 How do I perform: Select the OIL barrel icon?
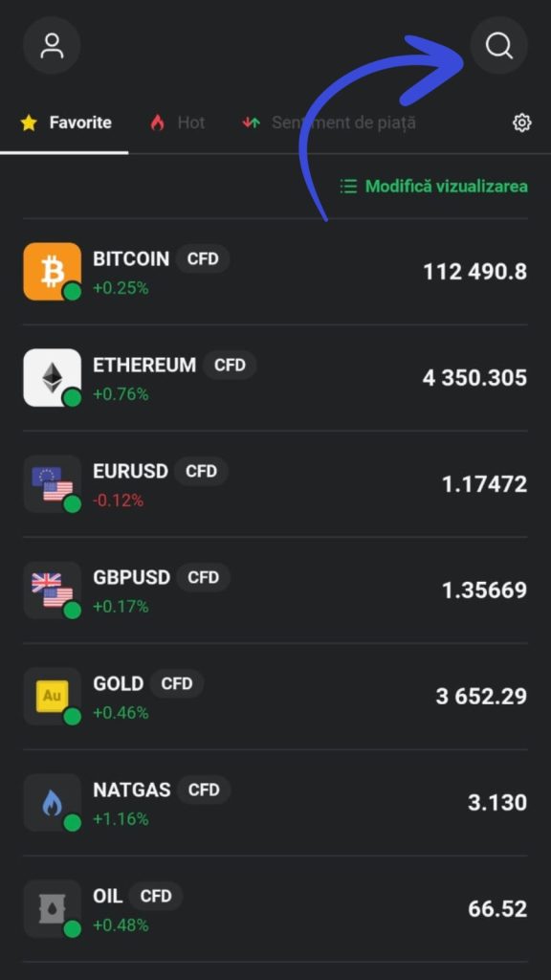pos(52,908)
